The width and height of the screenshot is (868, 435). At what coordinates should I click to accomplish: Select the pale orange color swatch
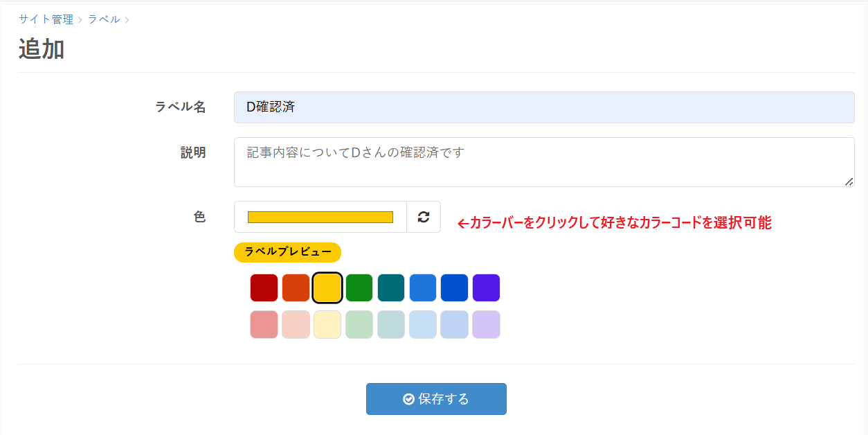pos(296,325)
